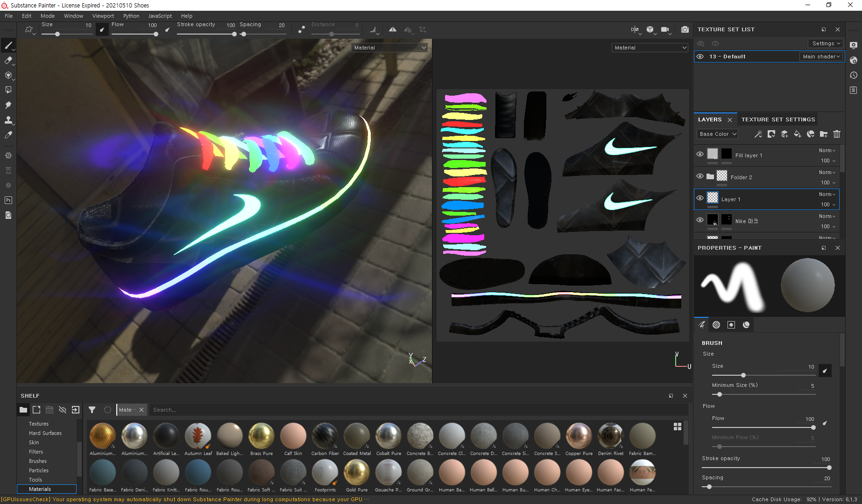Select Particles category in Shelf
The width and height of the screenshot is (862, 504).
tap(39, 470)
